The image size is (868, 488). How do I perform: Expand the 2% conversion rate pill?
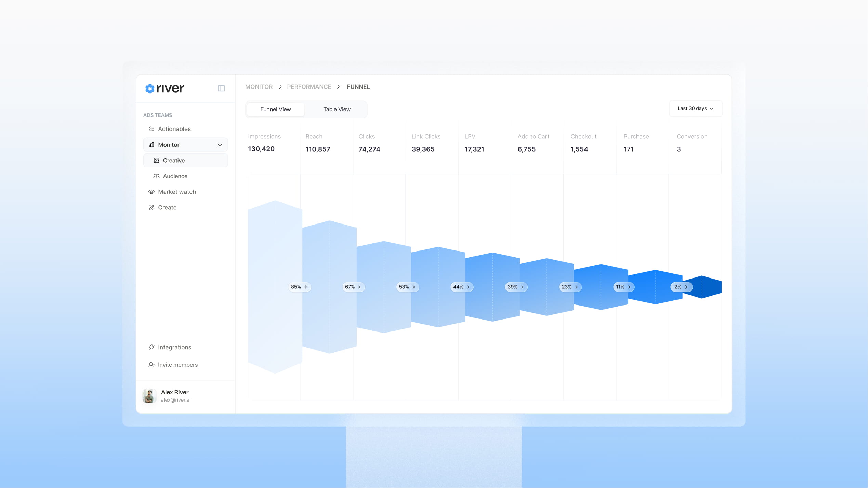[681, 287]
